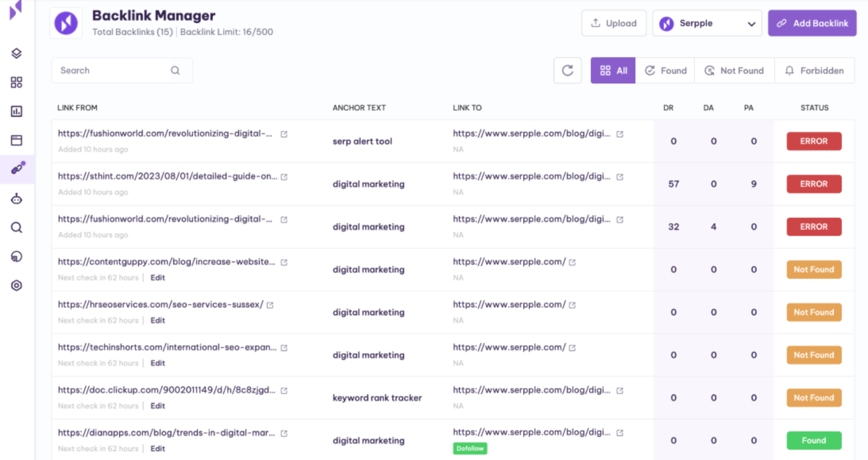Viewport: 868px width, 460px height.
Task: Click the PA column header
Action: point(749,108)
